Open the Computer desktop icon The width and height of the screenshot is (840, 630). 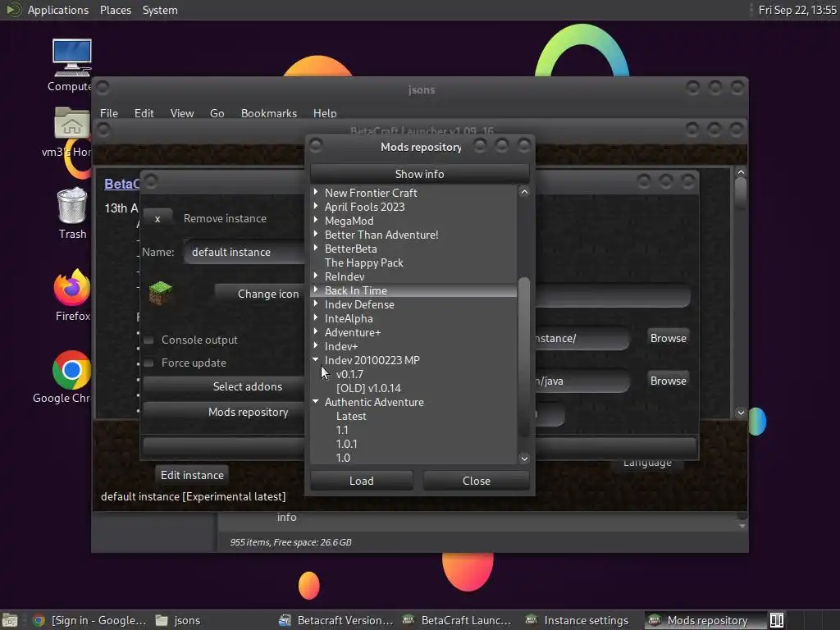point(72,58)
